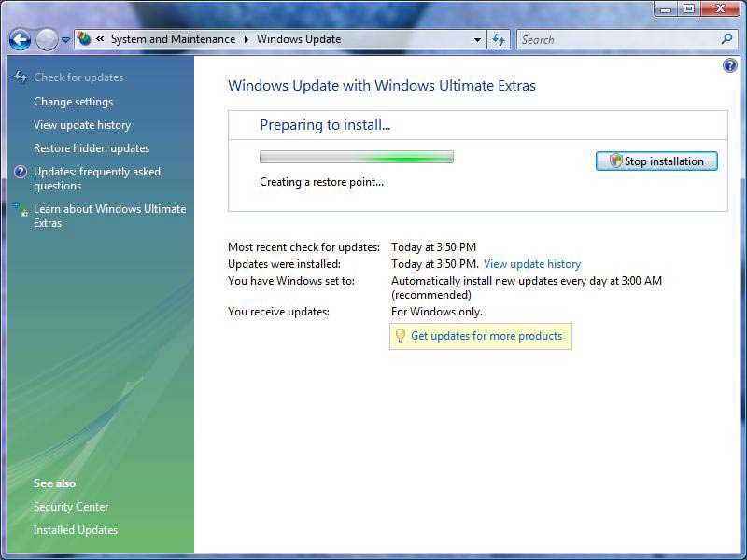Expand arrow after System and Maintenance
This screenshot has width=747, height=560.
[246, 39]
